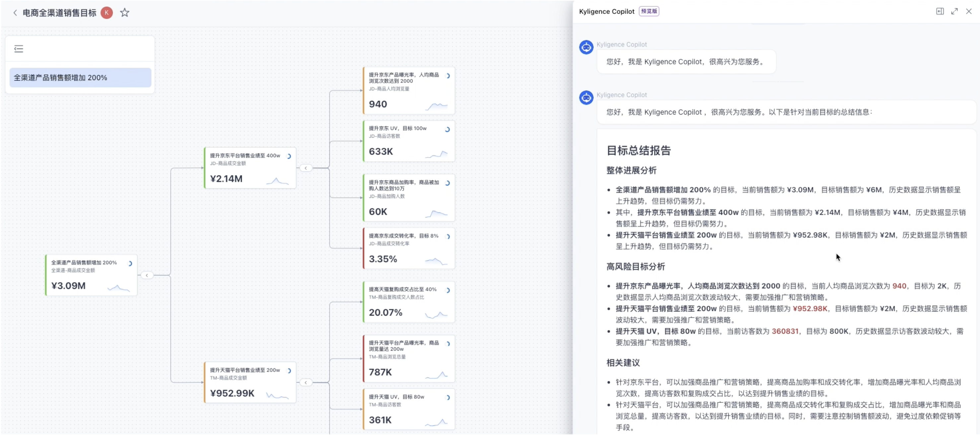Viewport: 980px width, 435px height.
Task: Star the goal as favorite
Action: click(x=125, y=13)
